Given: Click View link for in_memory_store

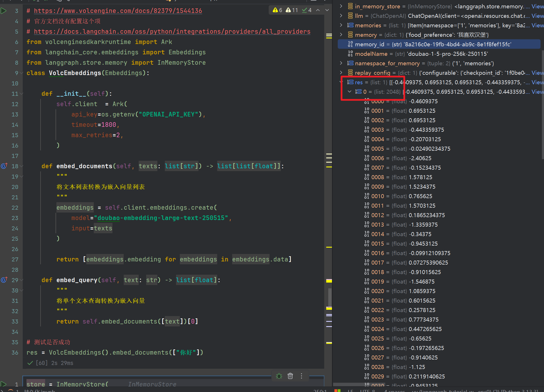Looking at the screenshot, I should pos(537,6).
